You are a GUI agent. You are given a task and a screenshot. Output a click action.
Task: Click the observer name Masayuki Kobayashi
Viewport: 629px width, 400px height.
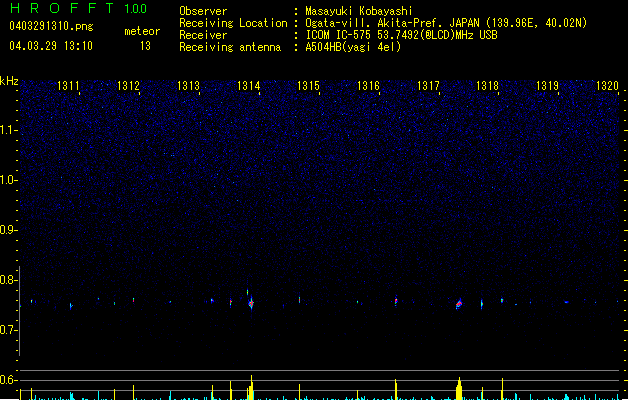point(359,11)
